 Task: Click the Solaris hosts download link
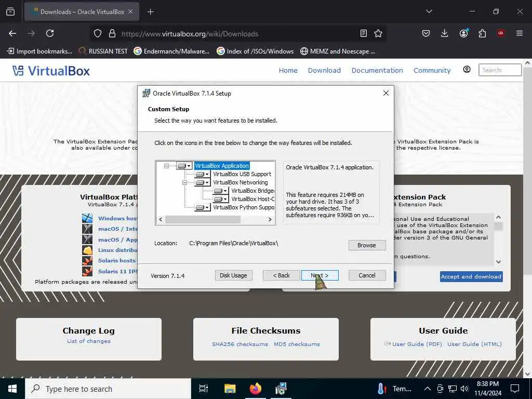tap(117, 261)
